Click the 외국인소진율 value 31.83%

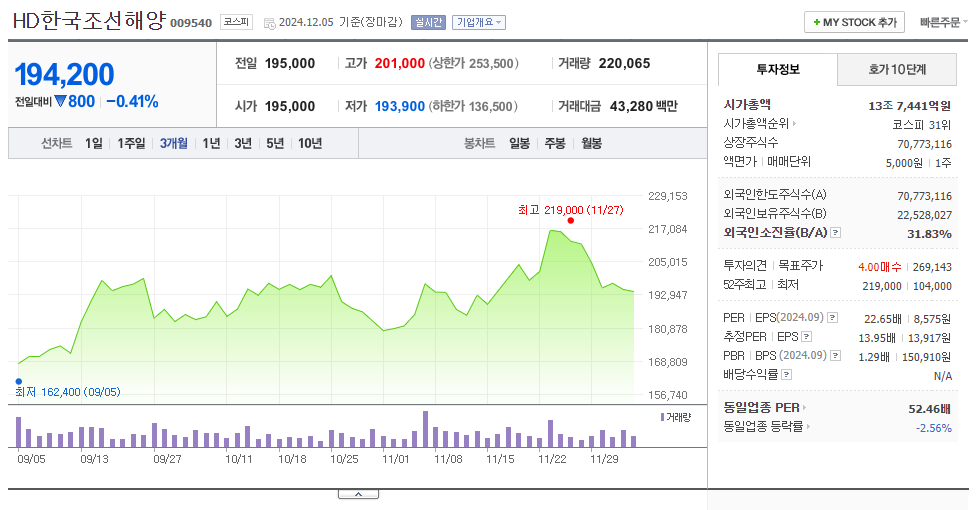929,234
